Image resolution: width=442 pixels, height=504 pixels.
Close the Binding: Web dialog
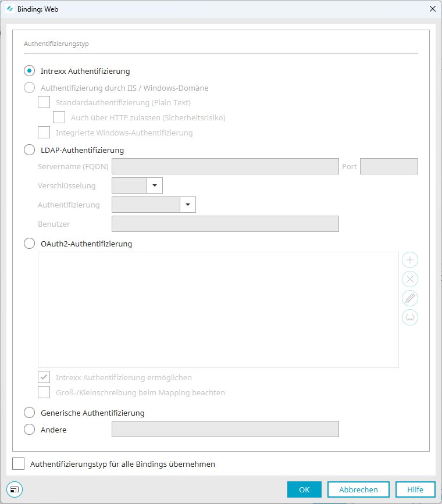(433, 9)
